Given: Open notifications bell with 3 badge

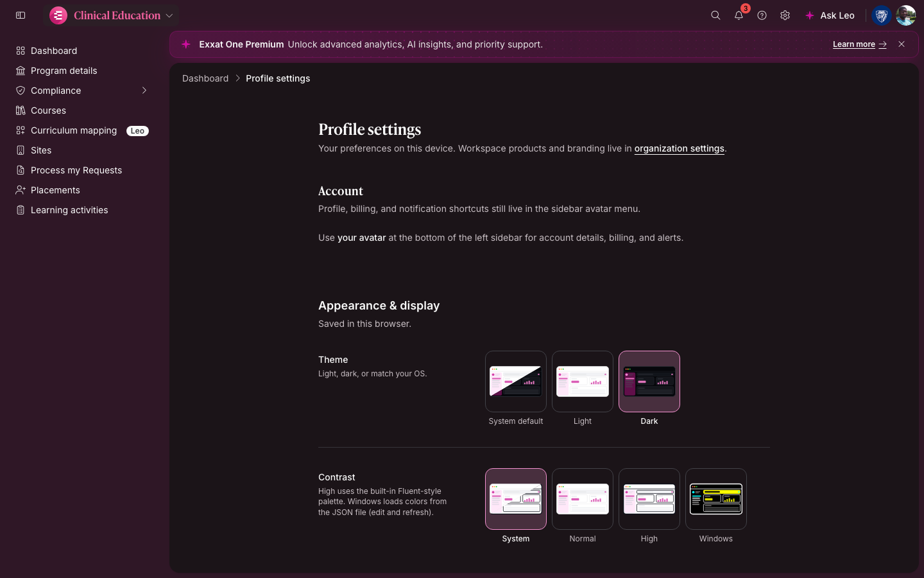Looking at the screenshot, I should [x=739, y=15].
